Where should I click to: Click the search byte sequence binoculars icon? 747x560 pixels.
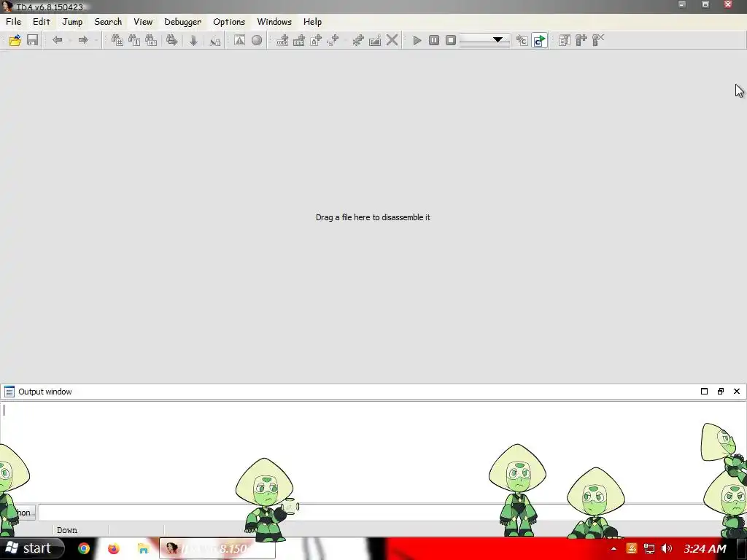151,41
